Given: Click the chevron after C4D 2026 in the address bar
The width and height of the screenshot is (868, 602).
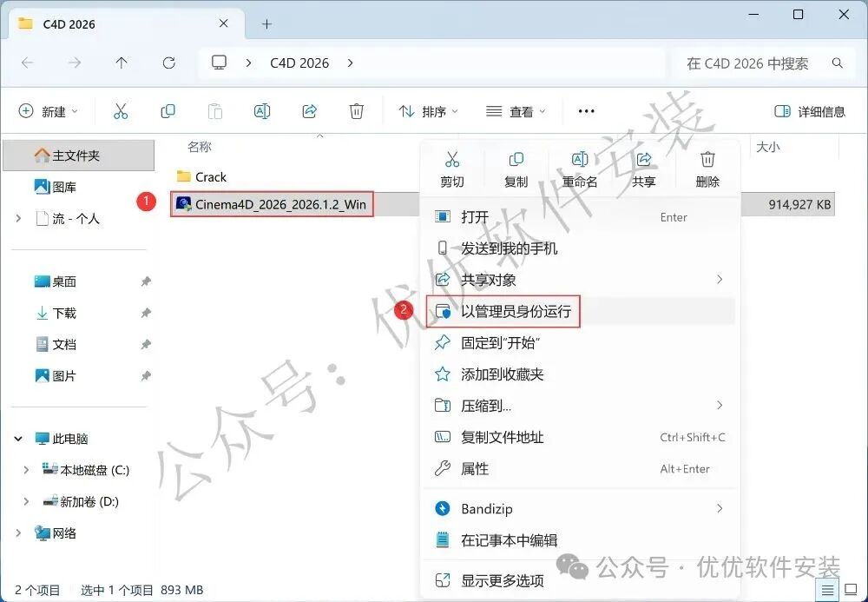Looking at the screenshot, I should (350, 63).
